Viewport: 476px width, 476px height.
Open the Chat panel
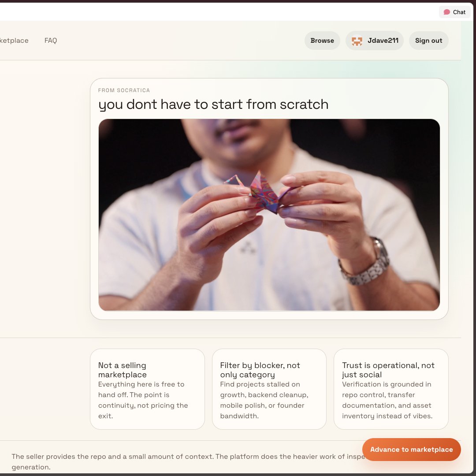pos(454,12)
